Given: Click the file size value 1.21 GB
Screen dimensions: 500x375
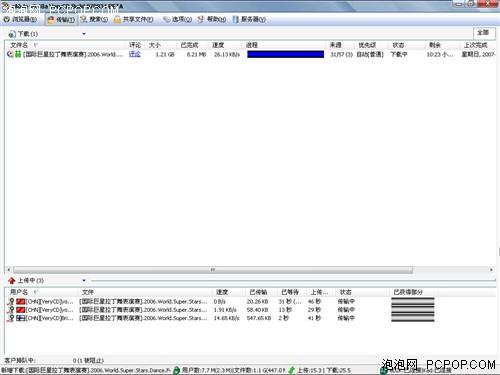Looking at the screenshot, I should coord(165,54).
